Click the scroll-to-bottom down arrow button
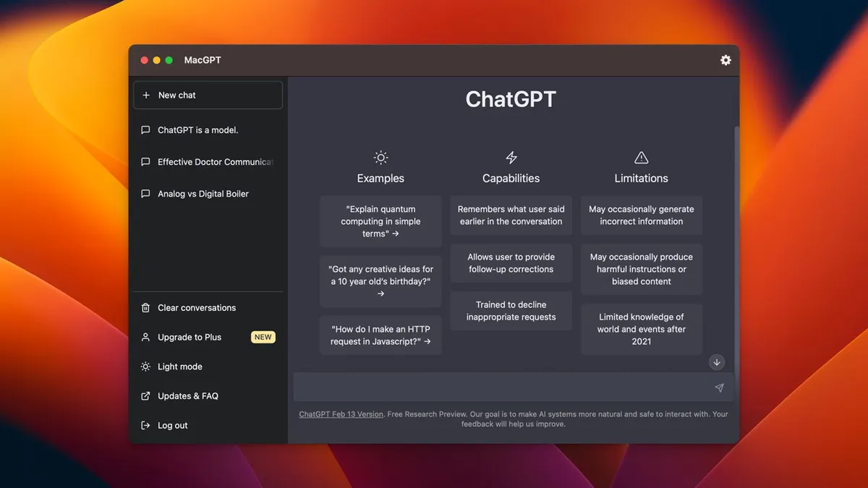868x488 pixels. tap(717, 362)
